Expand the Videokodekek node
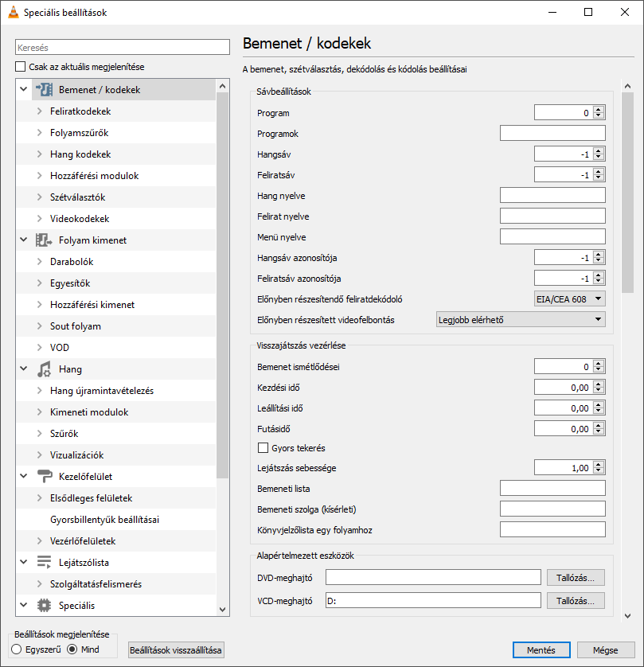This screenshot has height=667, width=644. 40,219
